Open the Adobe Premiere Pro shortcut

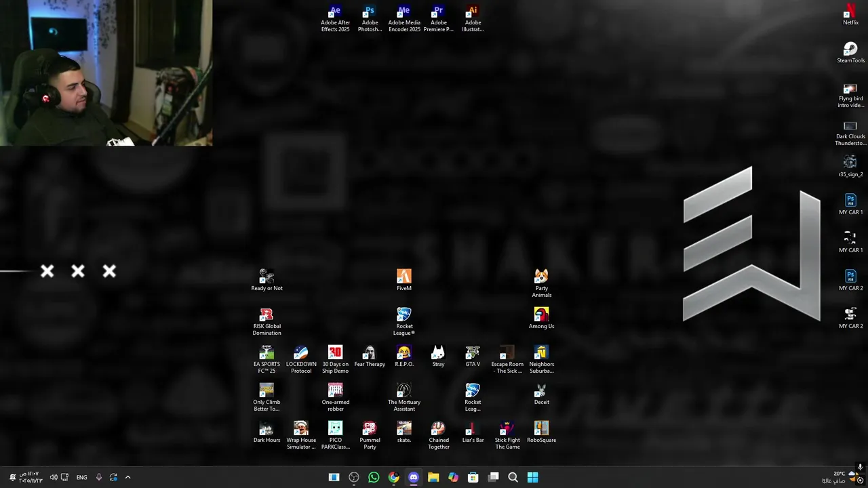pos(439,19)
